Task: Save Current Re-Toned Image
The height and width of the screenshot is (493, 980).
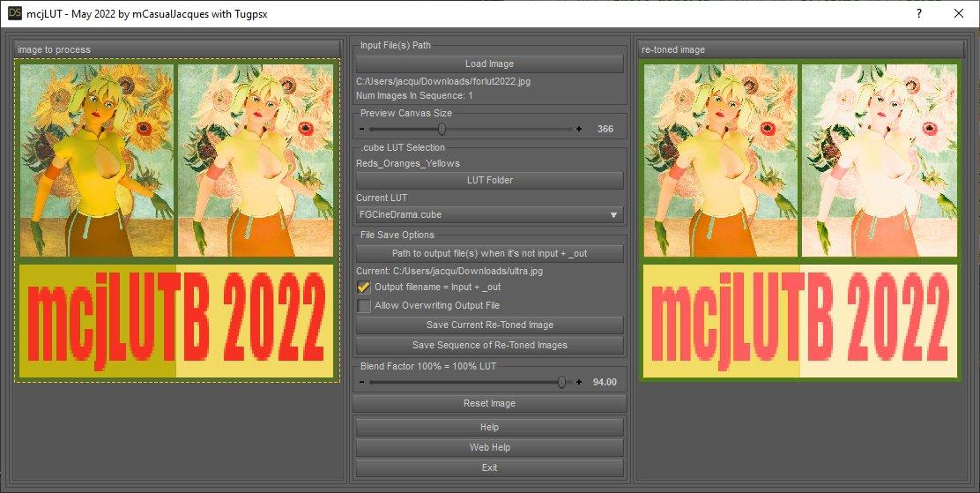Action: click(489, 325)
